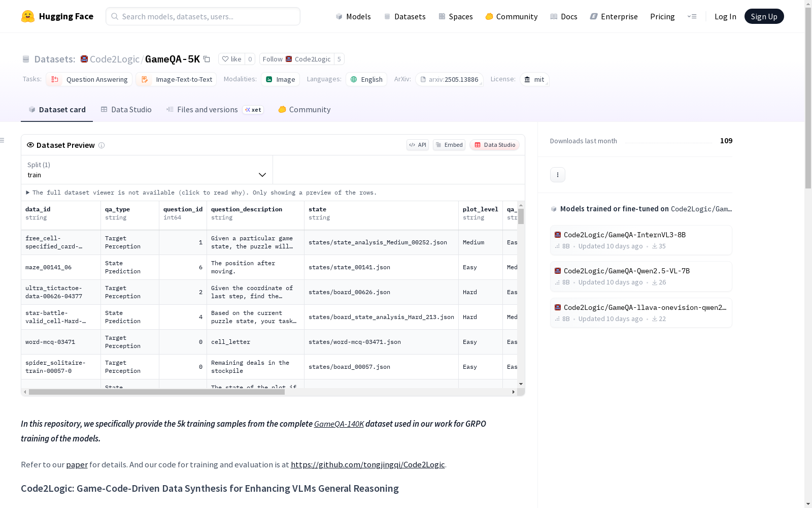
Task: Click the table scroll-down arrow
Action: [521, 384]
